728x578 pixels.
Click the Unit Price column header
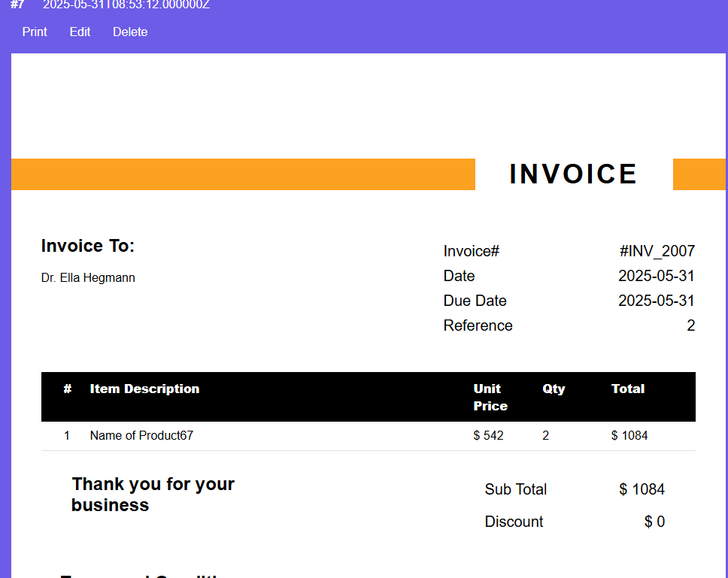(x=490, y=397)
